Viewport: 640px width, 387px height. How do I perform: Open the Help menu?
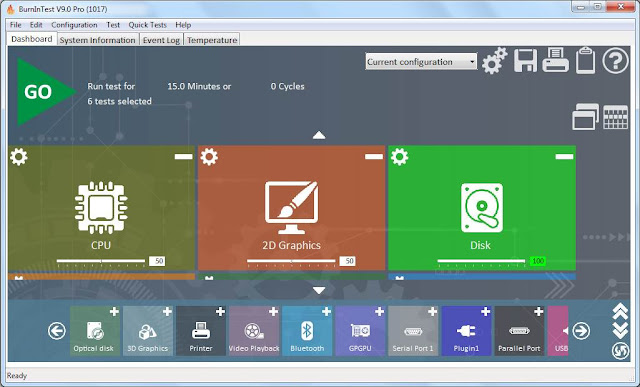(183, 25)
